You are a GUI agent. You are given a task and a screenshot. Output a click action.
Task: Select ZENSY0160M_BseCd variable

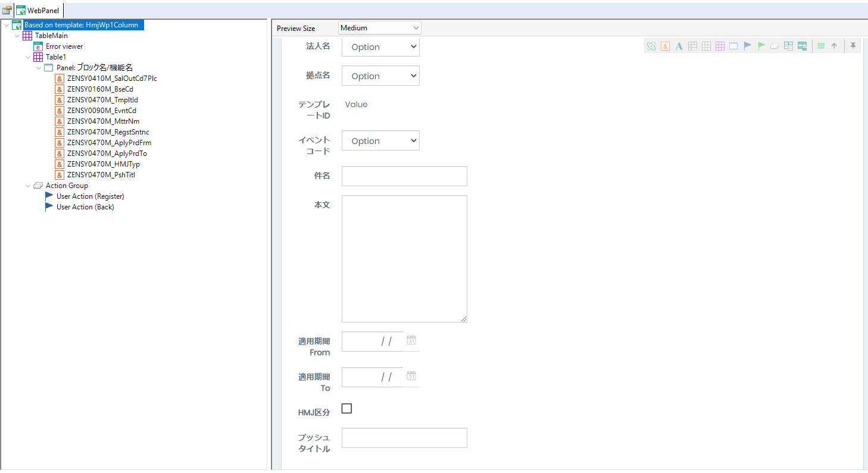(100, 89)
